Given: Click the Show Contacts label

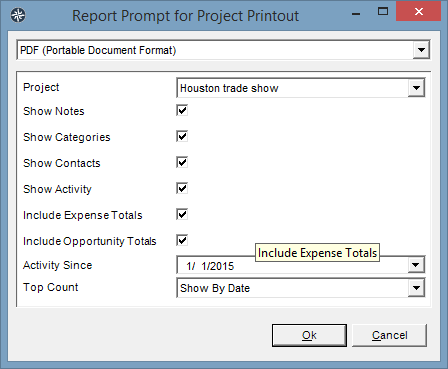Looking at the screenshot, I should [62, 163].
